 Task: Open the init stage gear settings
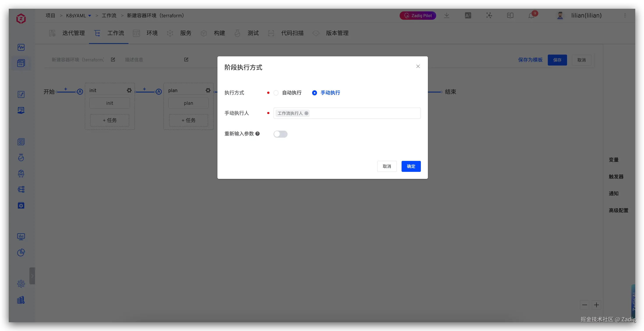tap(129, 90)
